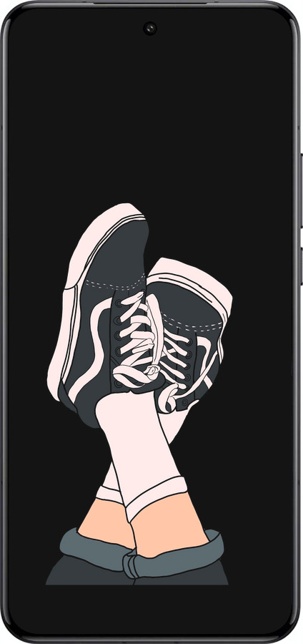Image resolution: width=303 pixels, height=644 pixels.
Task: Tap the dashed stitching on right shoe toe
Action: 193,321
